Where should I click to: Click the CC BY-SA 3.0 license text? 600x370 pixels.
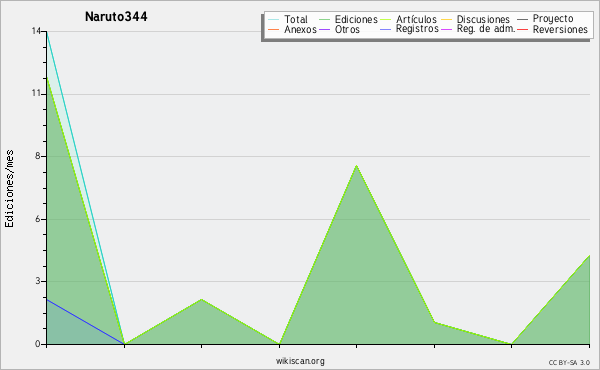pos(569,363)
